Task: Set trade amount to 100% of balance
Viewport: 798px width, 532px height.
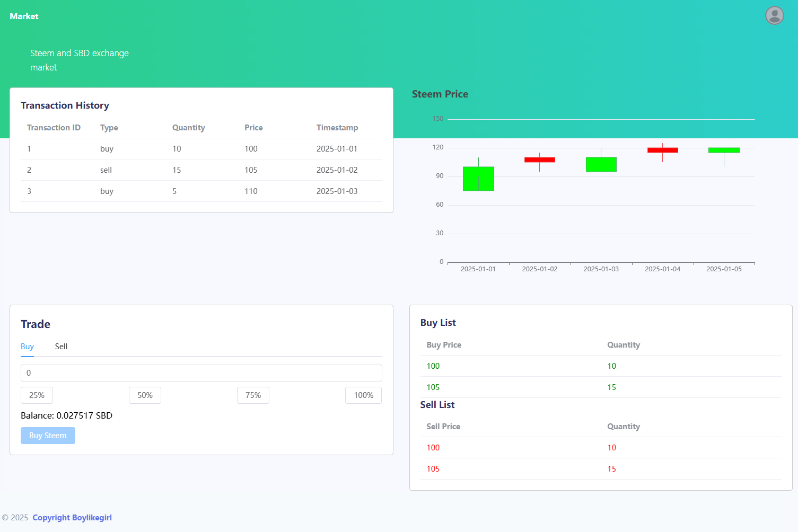Action: 363,395
